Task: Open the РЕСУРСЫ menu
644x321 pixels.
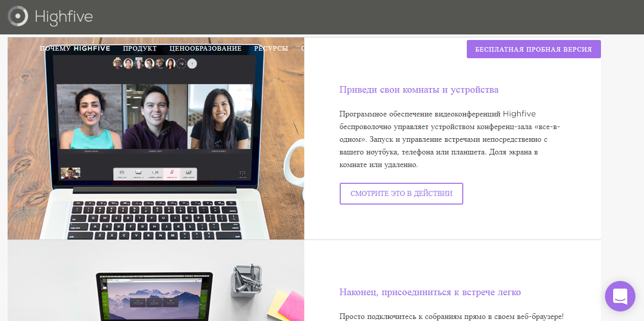Action: pyautogui.click(x=271, y=48)
